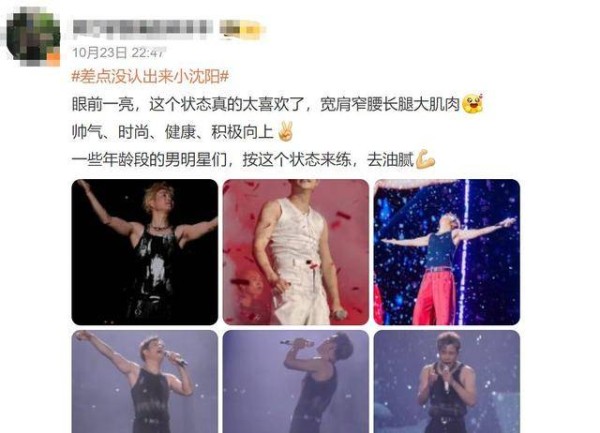
Task: Click the flexed bicep emoji
Action: (x=425, y=159)
